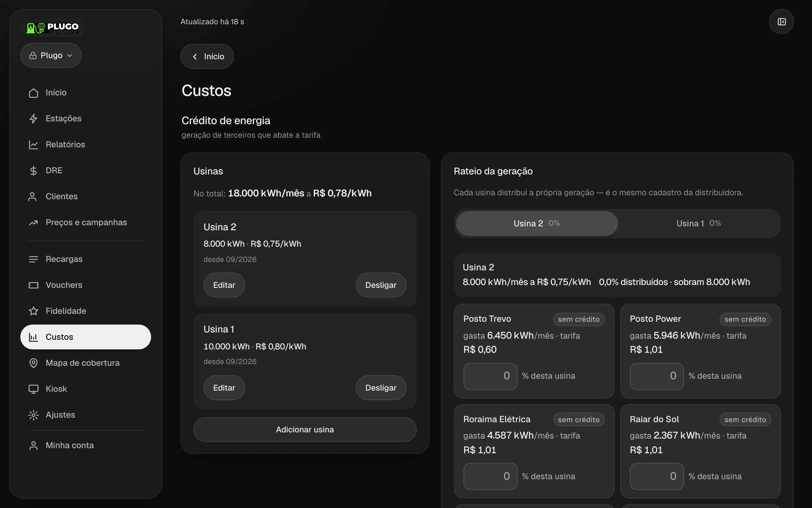Click the Recargas list icon
This screenshot has height=508, width=812.
click(x=33, y=259)
